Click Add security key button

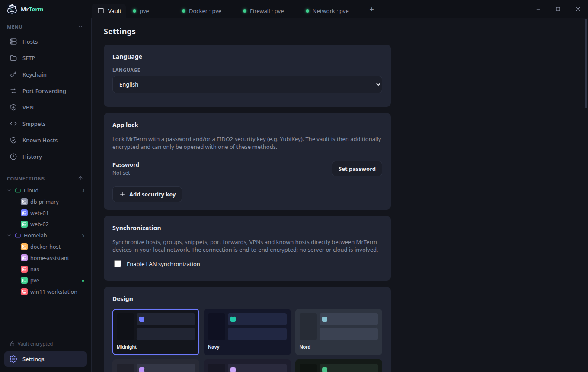(x=147, y=194)
